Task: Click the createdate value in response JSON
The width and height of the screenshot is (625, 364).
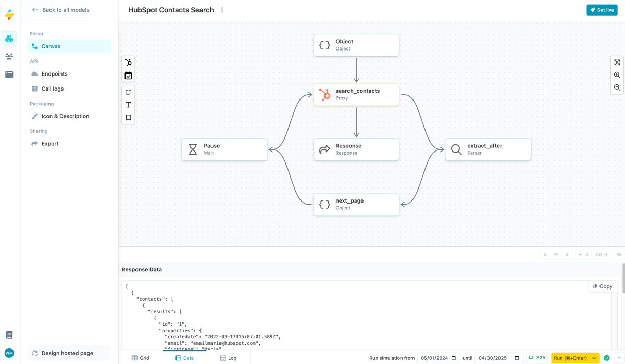Action: pos(242,337)
